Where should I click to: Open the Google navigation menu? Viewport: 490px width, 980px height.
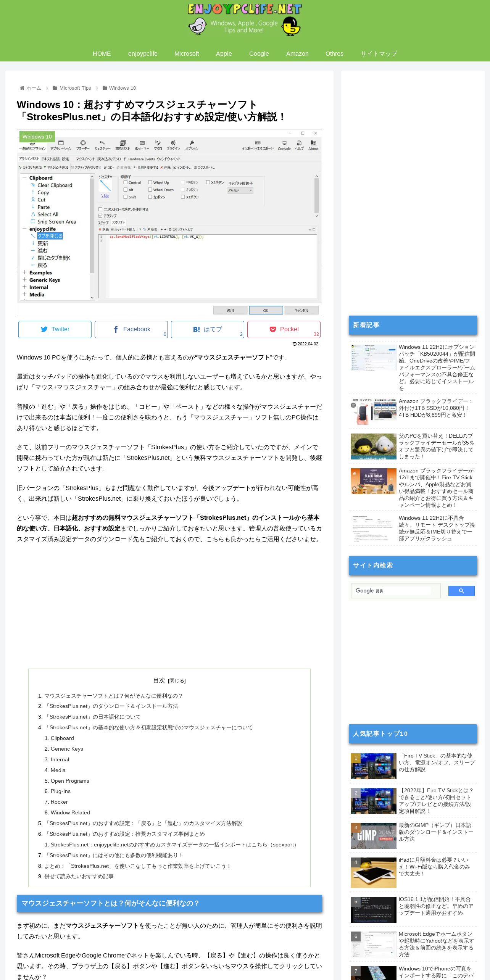coord(259,54)
